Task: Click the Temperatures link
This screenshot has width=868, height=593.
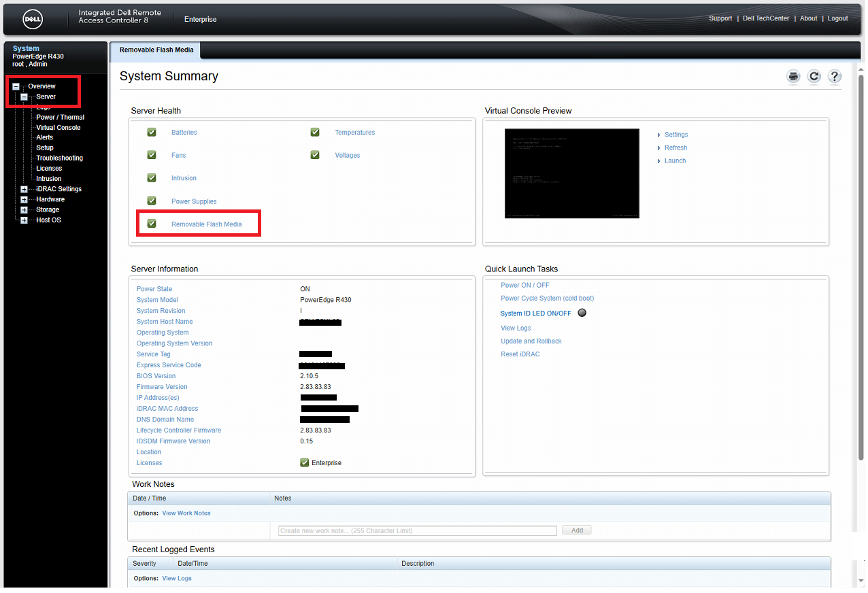Action: [354, 133]
